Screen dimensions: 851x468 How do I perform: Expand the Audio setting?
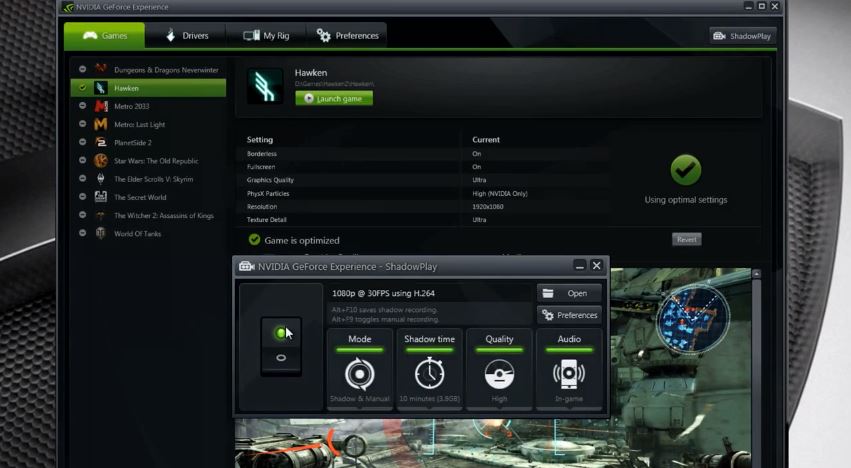[569, 369]
